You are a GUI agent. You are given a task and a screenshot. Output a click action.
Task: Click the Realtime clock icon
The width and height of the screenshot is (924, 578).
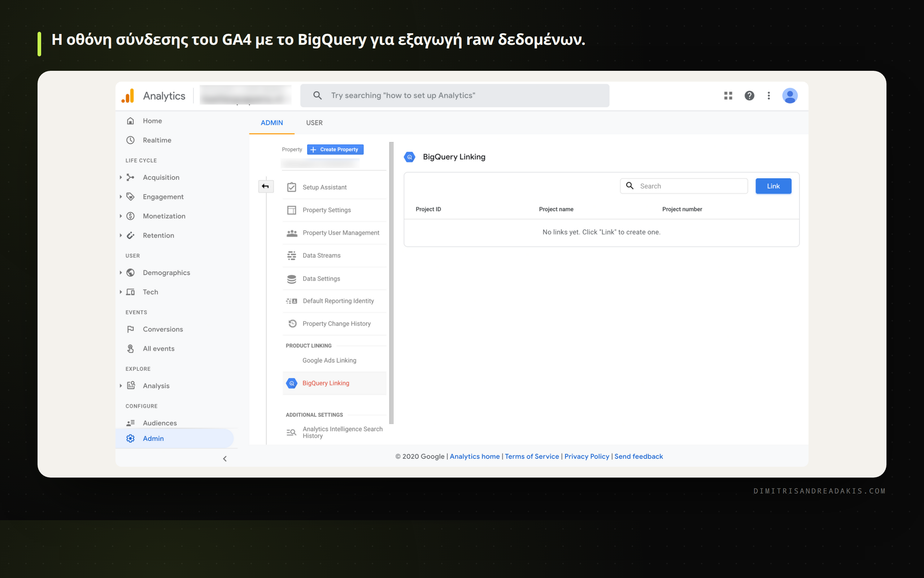click(131, 140)
